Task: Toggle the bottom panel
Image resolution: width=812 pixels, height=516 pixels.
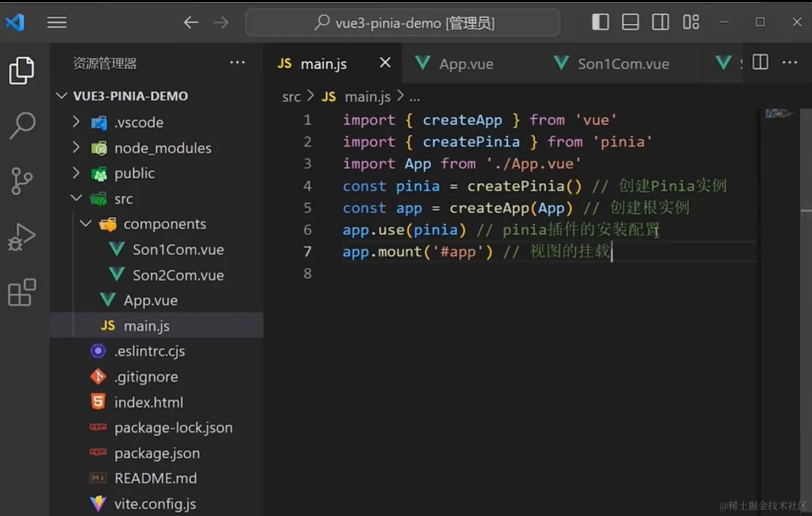Action: [x=630, y=22]
